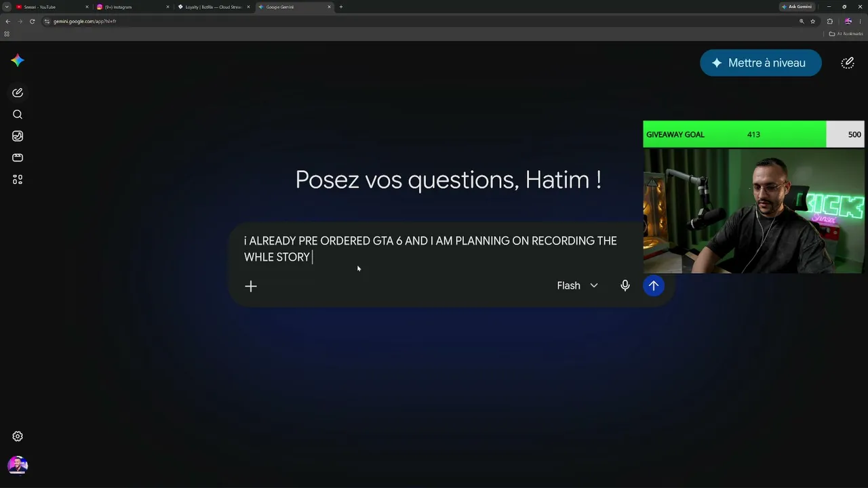The height and width of the screenshot is (488, 868).
Task: Open the video sidebar icon below images
Action: [18, 158]
